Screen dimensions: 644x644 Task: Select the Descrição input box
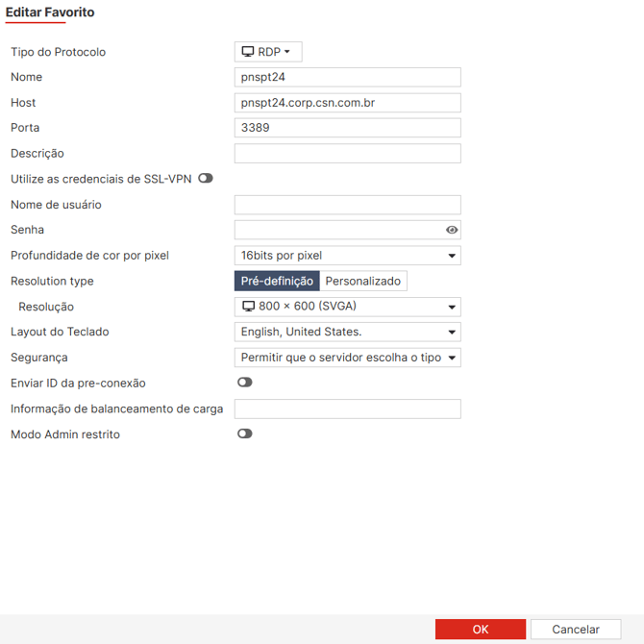pos(347,154)
